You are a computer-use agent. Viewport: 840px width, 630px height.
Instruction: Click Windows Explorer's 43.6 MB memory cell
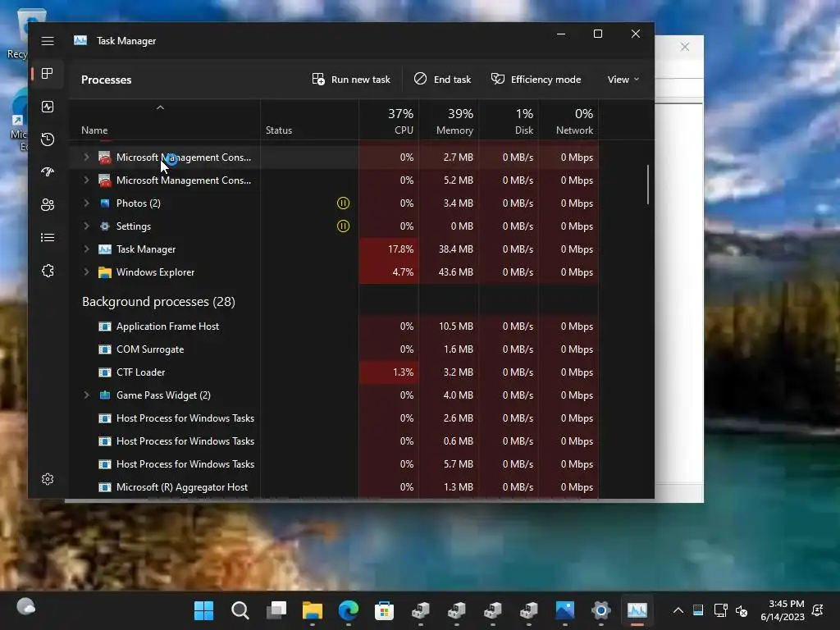pyautogui.click(x=449, y=272)
